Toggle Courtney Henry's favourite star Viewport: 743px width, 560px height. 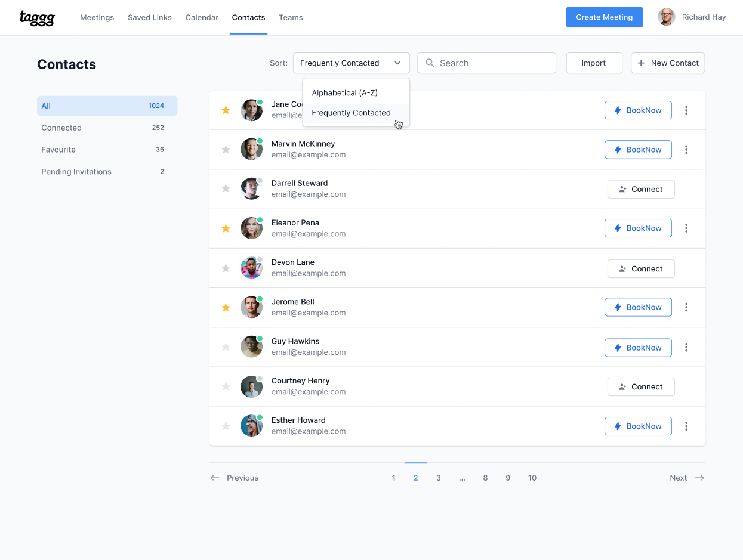[x=226, y=386]
